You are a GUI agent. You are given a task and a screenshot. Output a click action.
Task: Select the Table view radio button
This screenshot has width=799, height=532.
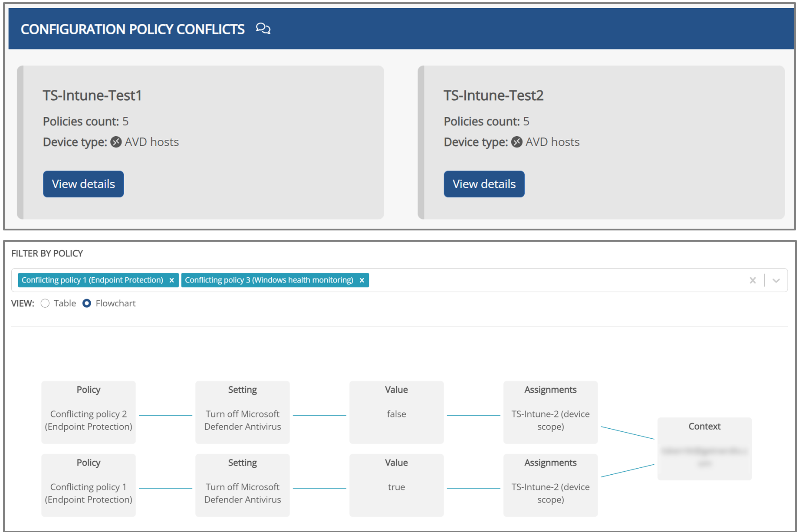(x=45, y=303)
